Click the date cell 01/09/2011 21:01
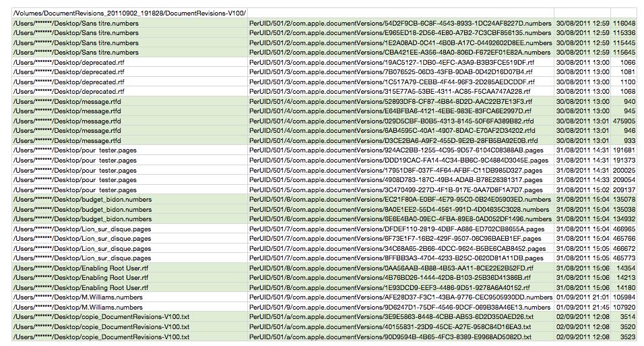Image resolution: width=644 pixels, height=346 pixels. (x=582, y=297)
